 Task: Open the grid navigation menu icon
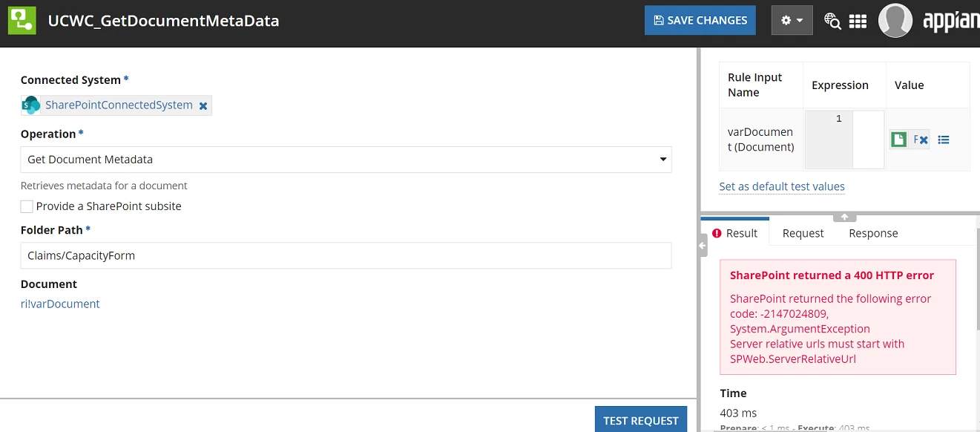pos(858,21)
